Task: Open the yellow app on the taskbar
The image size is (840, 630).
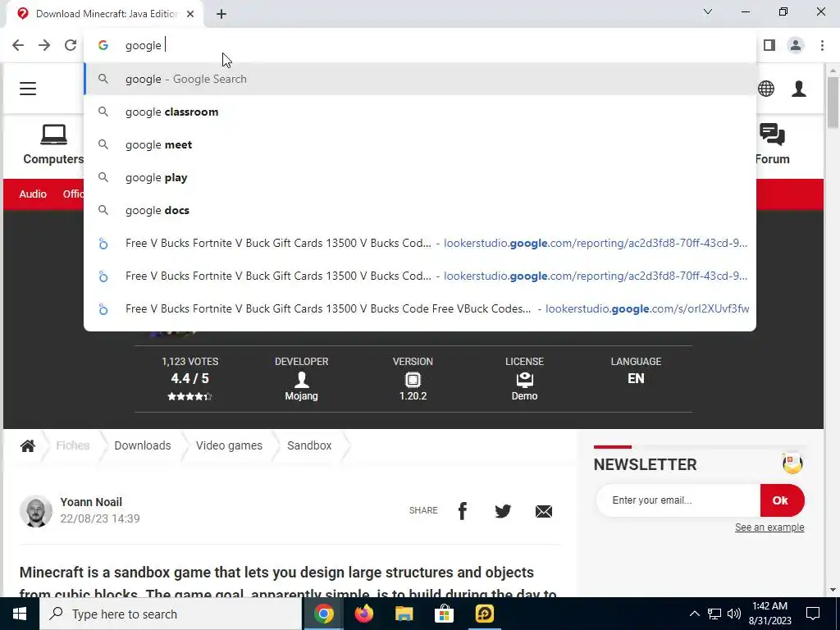Action: (484, 614)
